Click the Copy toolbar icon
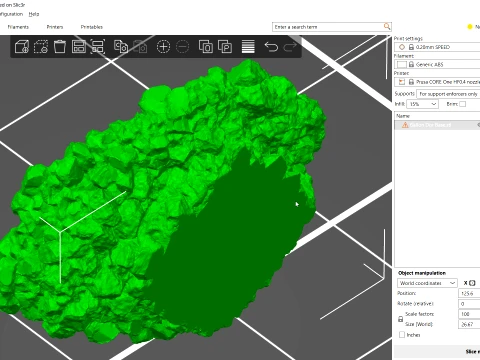Image resolution: width=480 pixels, height=360 pixels. [121, 47]
